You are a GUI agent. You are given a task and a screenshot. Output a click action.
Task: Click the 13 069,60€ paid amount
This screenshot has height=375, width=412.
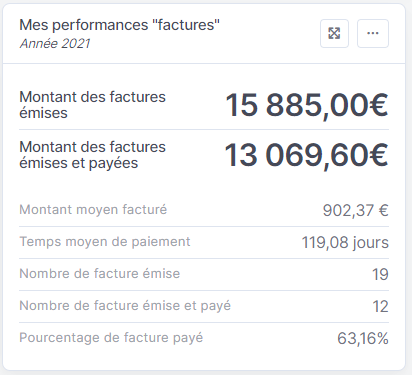[306, 155]
